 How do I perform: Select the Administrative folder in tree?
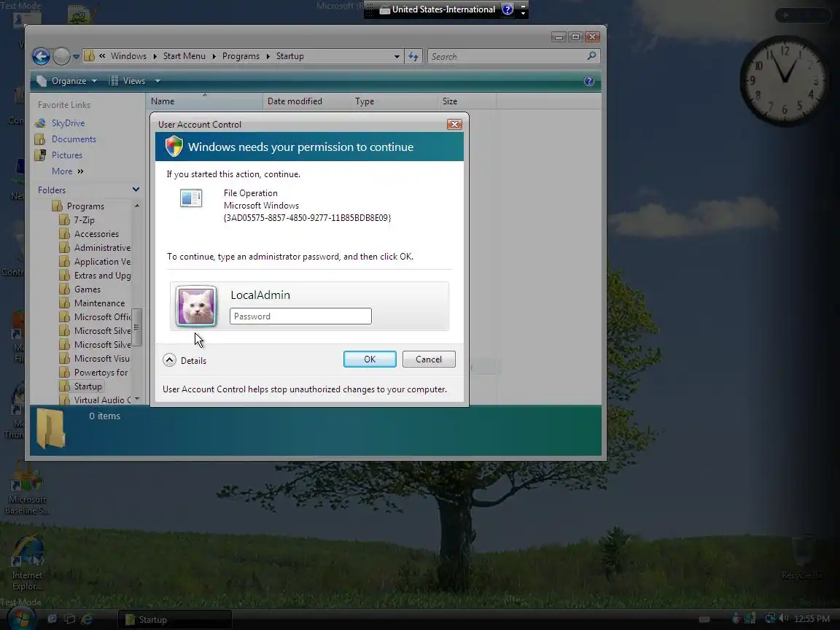pos(95,248)
